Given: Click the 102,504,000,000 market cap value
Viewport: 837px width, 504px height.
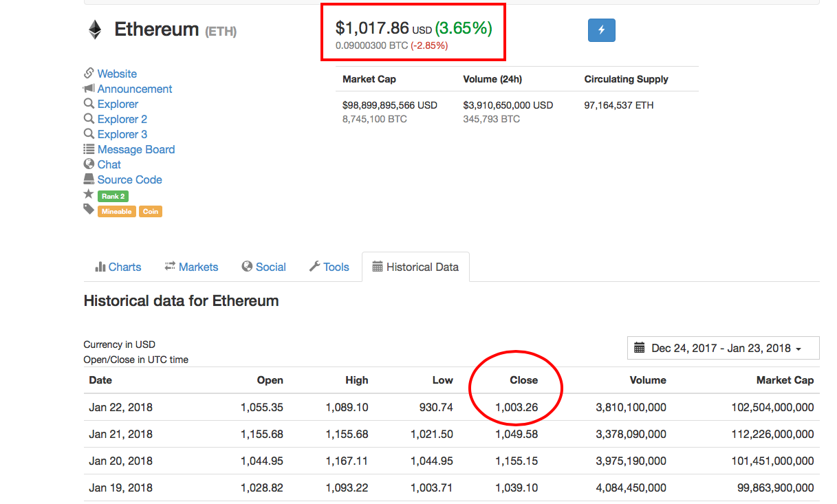Looking at the screenshot, I should click(773, 407).
